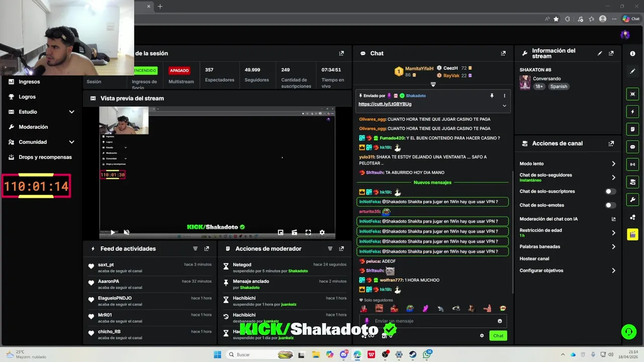
Task: Click the pencil icon in right sidebar
Action: pyautogui.click(x=632, y=71)
